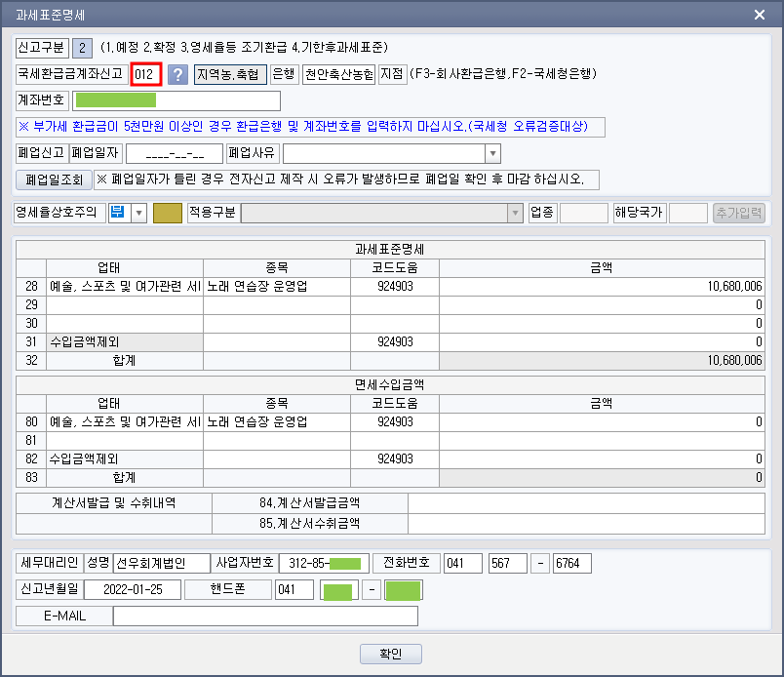Close the 과세표준명세 dialog window
The height and width of the screenshot is (677, 784).
click(760, 14)
